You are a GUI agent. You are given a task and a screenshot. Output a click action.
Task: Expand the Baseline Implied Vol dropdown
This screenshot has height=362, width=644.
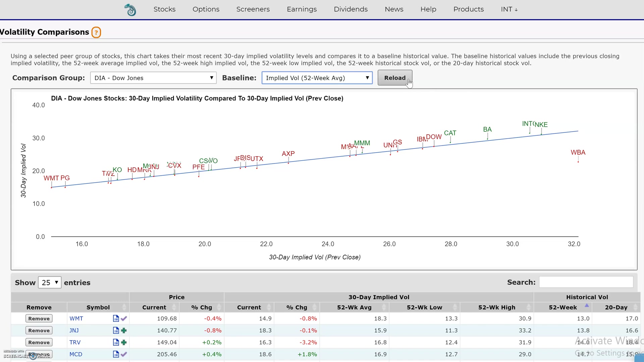click(317, 78)
